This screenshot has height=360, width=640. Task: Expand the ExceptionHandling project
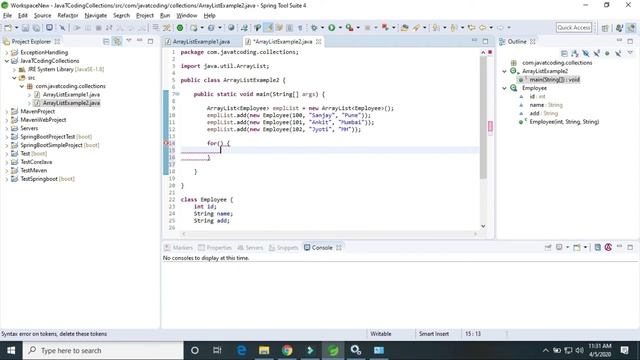[6, 52]
